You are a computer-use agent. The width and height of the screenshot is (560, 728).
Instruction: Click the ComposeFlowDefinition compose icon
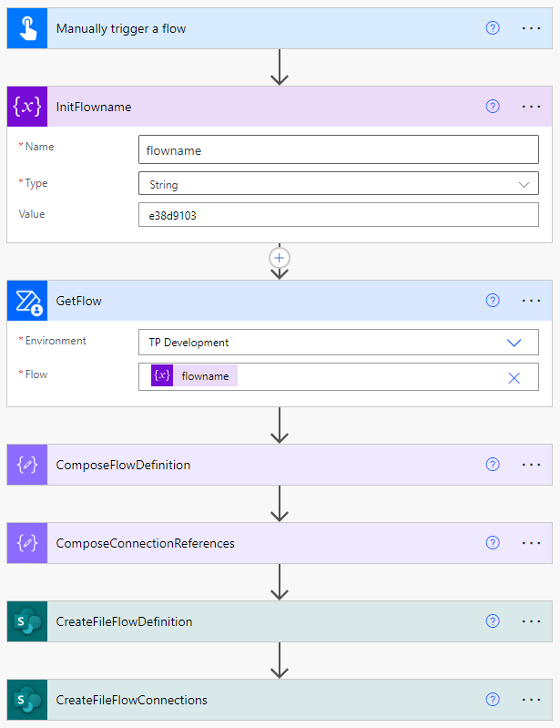point(26,465)
